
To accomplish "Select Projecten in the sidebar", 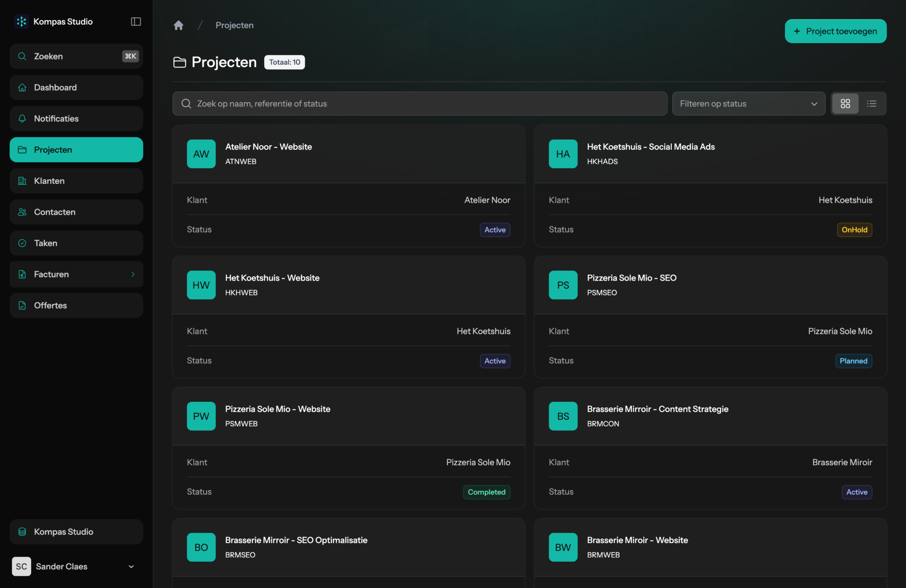I will click(76, 150).
